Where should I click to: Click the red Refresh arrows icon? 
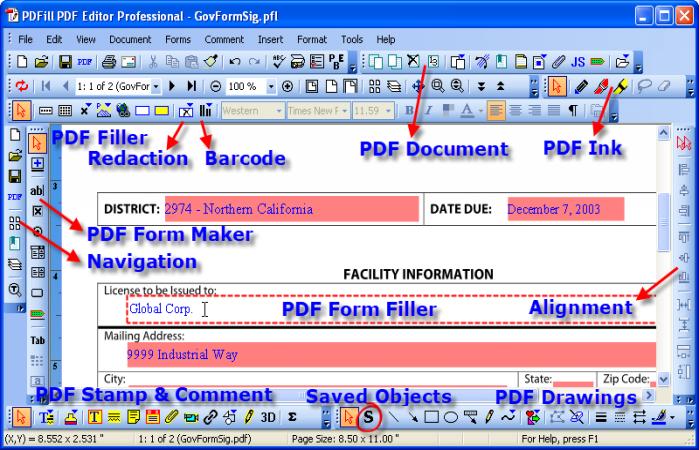click(x=21, y=86)
